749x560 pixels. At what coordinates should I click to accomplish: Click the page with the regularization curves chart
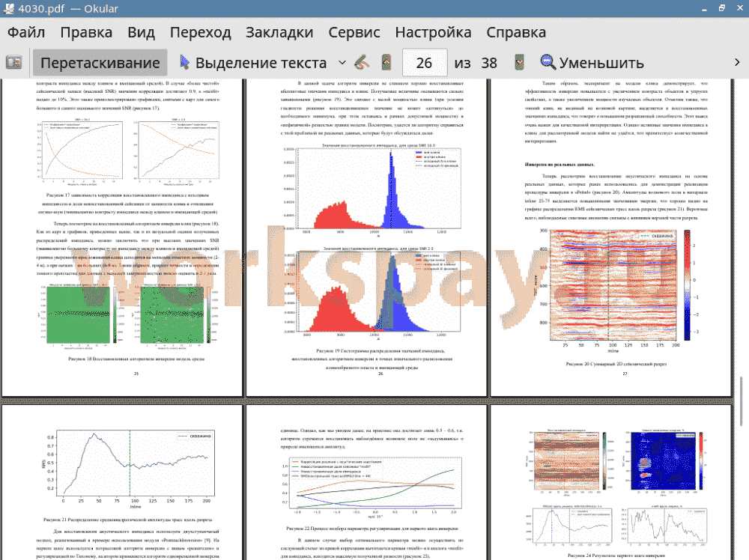pyautogui.click(x=366, y=483)
